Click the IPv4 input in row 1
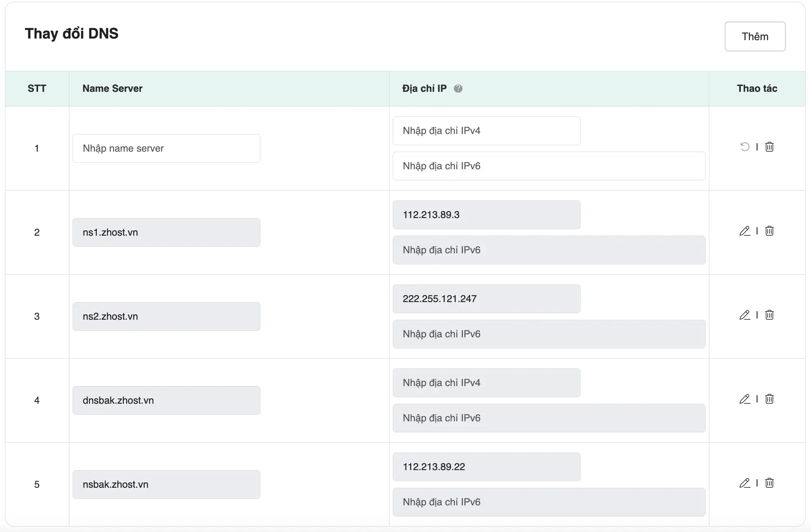This screenshot has width=811, height=532. (x=486, y=131)
